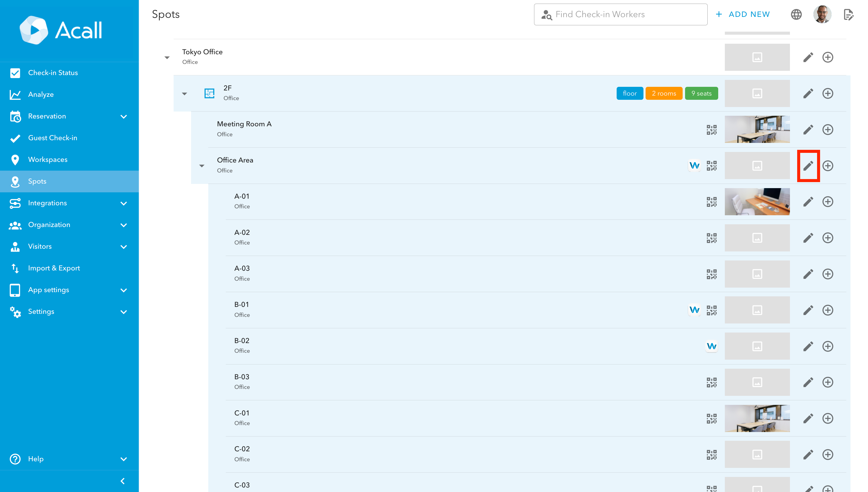Image resolution: width=868 pixels, height=492 pixels.
Task: Open the document edit icon in header
Action: 848,14
